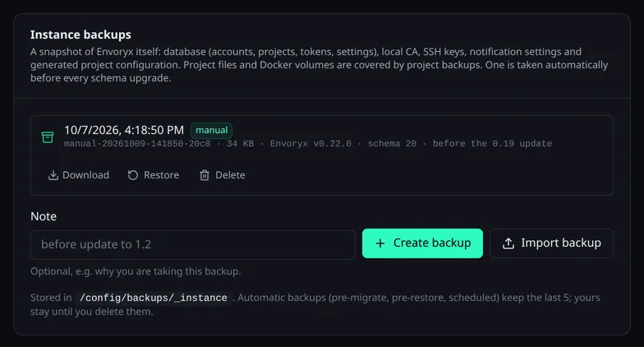Click hint 'Optional, e.g. why you are taking this backup.'

[136, 271]
